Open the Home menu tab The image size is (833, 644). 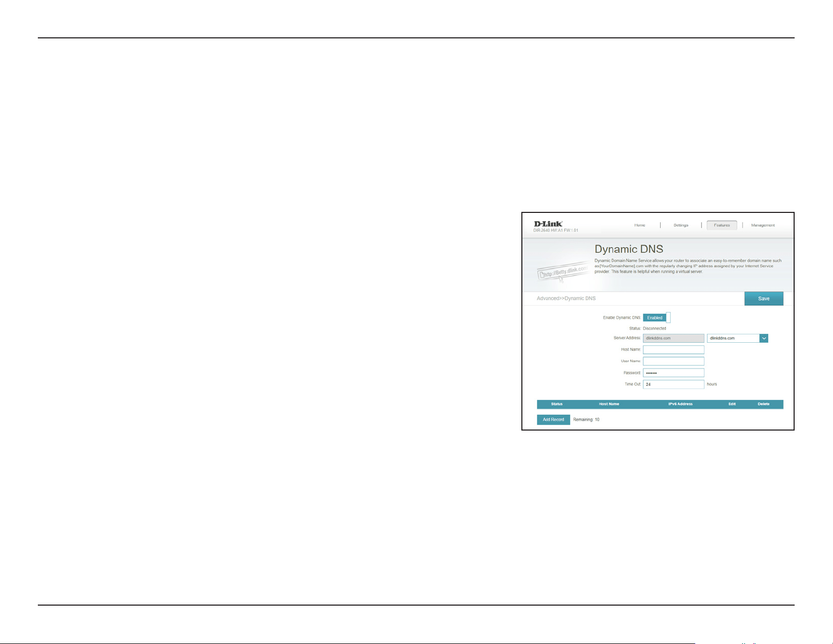coord(640,225)
